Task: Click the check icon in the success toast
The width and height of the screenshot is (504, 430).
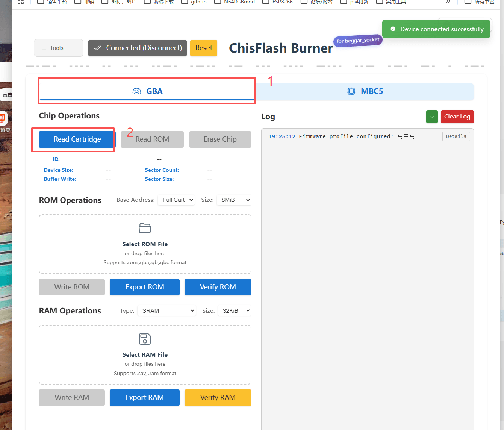Action: [393, 29]
